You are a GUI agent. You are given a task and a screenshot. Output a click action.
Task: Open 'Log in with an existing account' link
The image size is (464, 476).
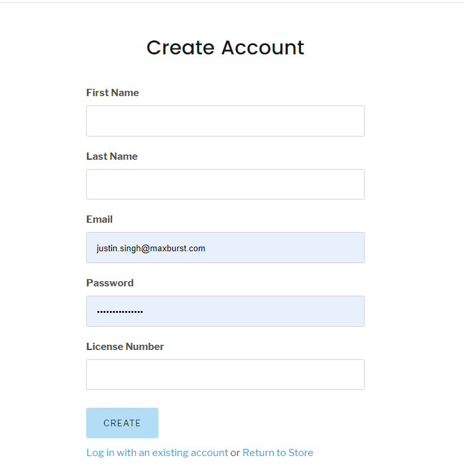(157, 453)
